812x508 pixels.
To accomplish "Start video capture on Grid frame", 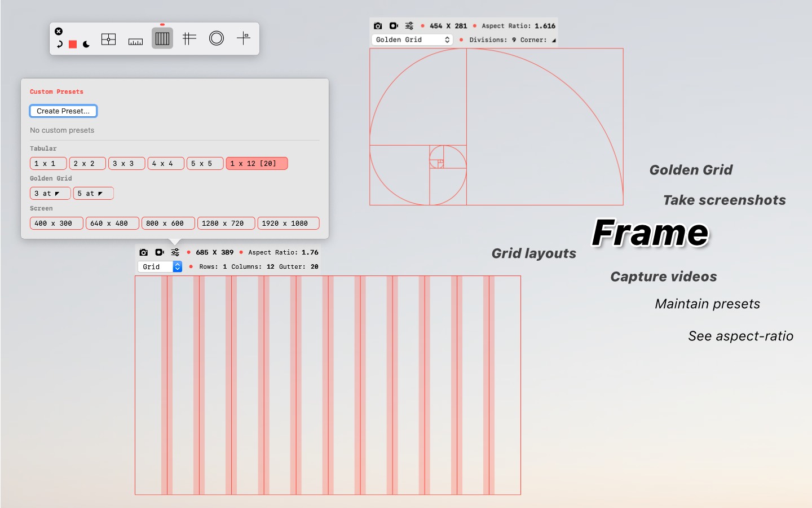I will click(160, 253).
